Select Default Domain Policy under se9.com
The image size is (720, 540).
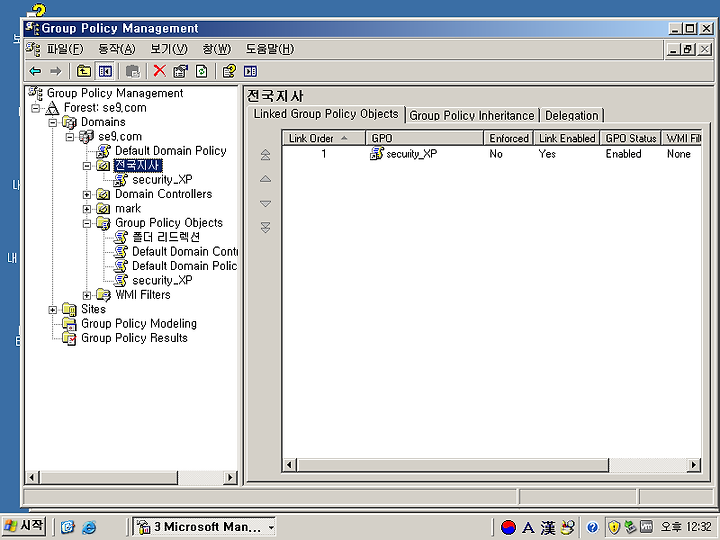pos(170,151)
